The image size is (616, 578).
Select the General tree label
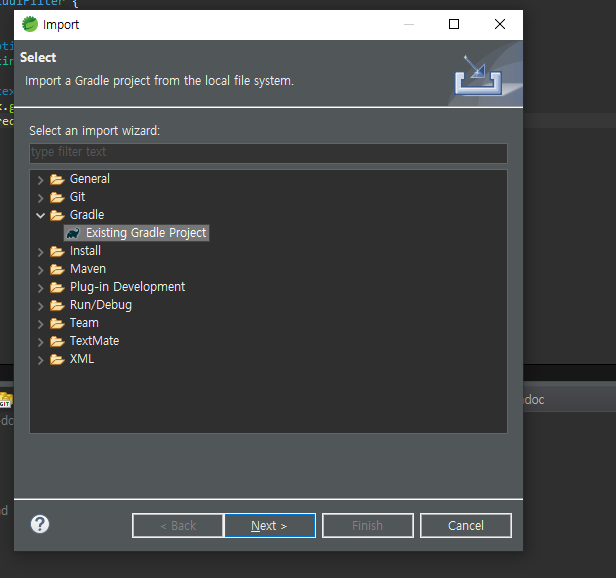pyautogui.click(x=90, y=179)
